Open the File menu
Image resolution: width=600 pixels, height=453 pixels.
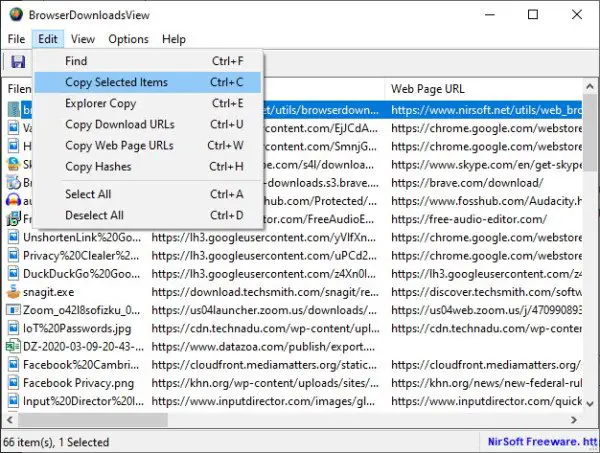click(x=16, y=39)
